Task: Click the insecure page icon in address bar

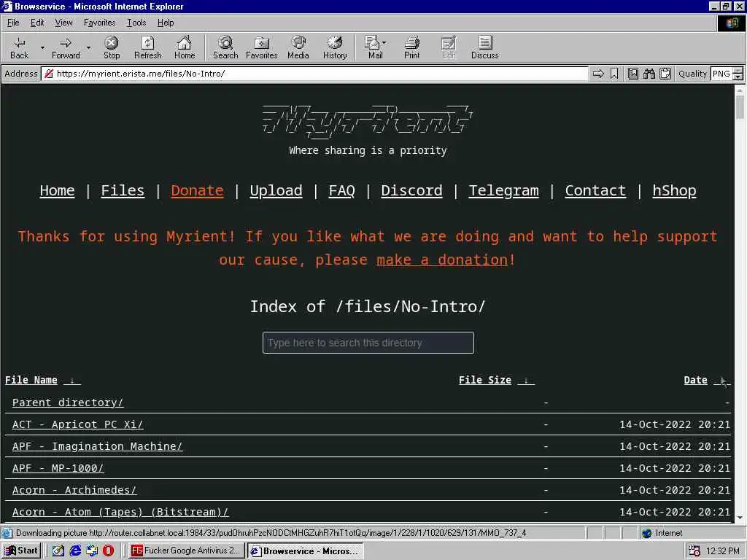Action: click(x=49, y=74)
